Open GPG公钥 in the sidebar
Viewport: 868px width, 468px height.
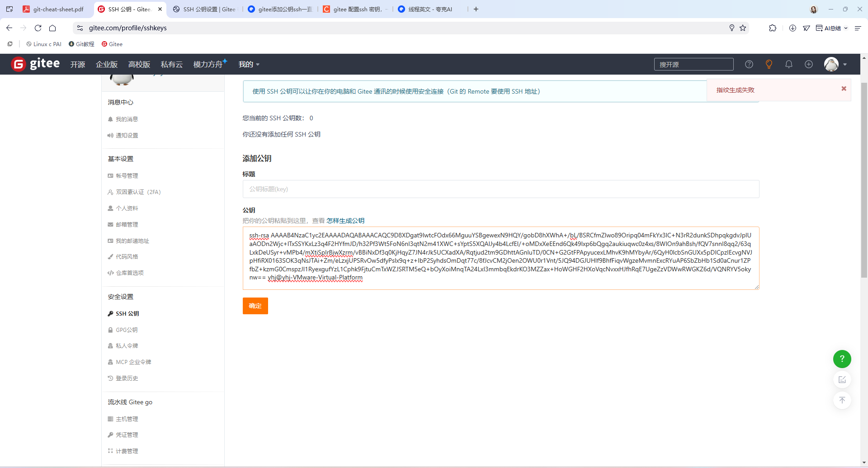click(x=123, y=330)
